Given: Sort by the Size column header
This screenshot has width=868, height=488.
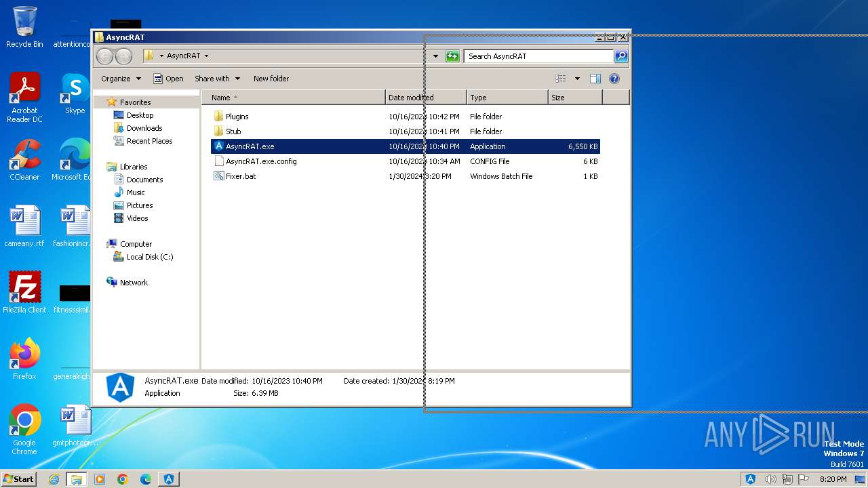Looking at the screenshot, I should click(x=575, y=98).
